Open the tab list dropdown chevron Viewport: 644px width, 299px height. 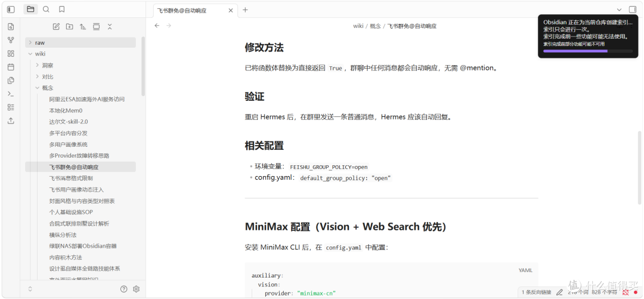tap(620, 10)
